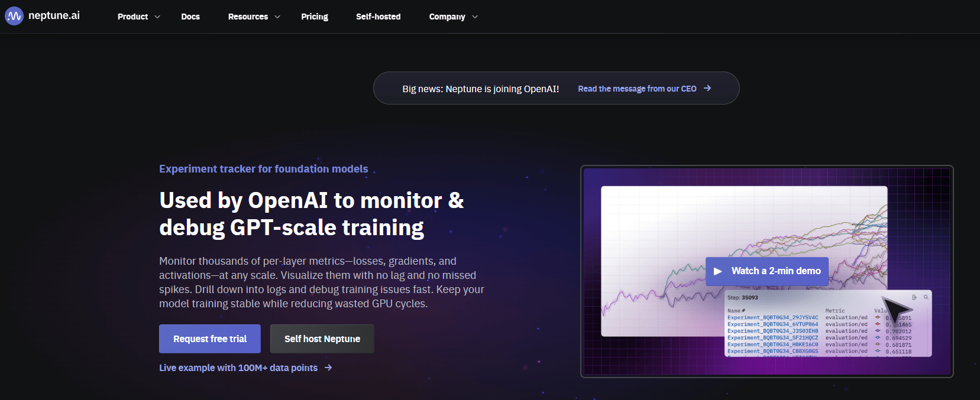Click the play triangle icon on demo button
Image resolution: width=980 pixels, height=400 pixels.
[x=718, y=271]
